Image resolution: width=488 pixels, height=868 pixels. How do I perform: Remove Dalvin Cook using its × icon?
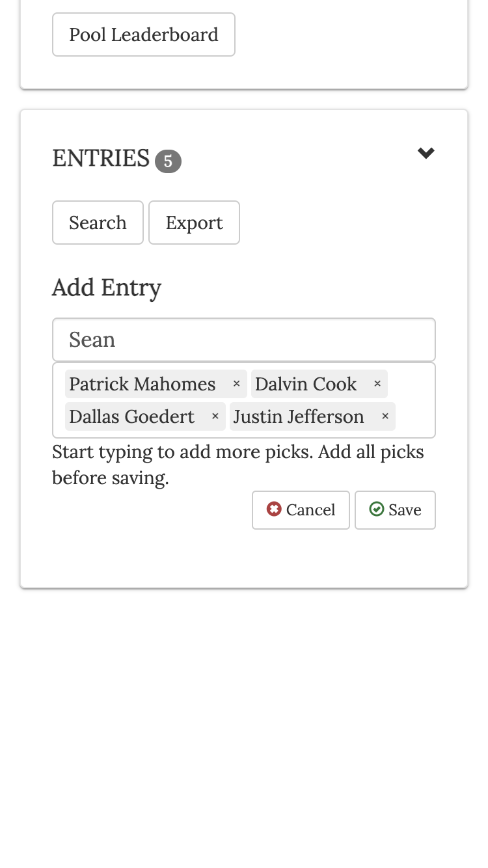(377, 384)
